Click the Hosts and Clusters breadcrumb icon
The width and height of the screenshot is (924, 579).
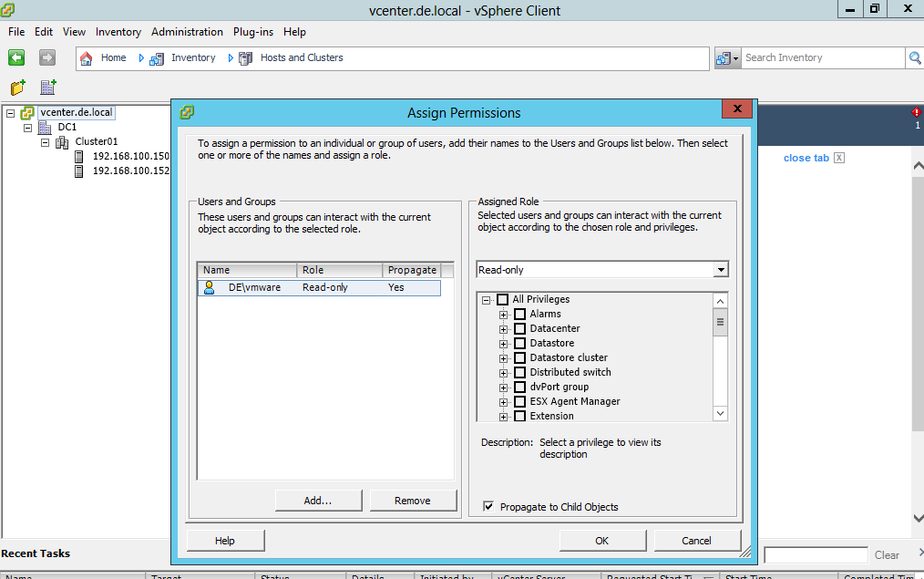245,57
